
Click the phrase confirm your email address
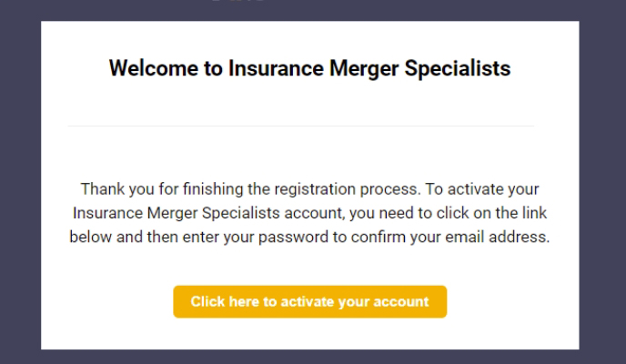(450, 238)
